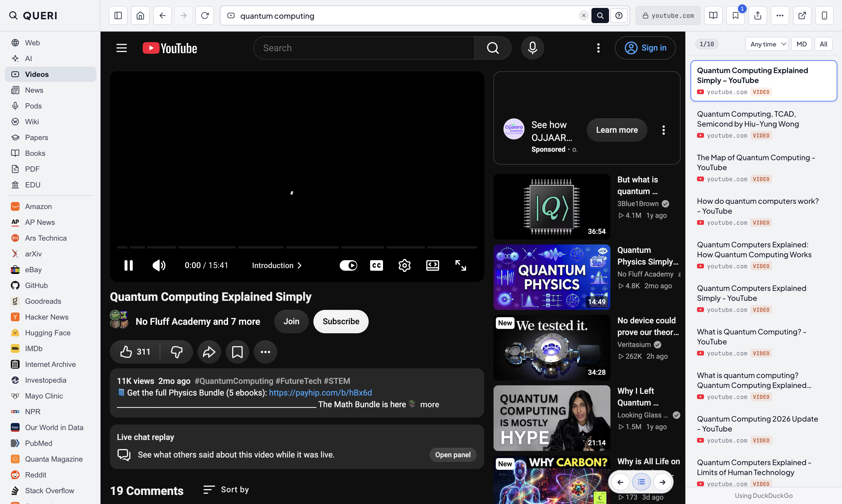
Task: Toggle the sidebar panel icon
Action: (x=118, y=15)
